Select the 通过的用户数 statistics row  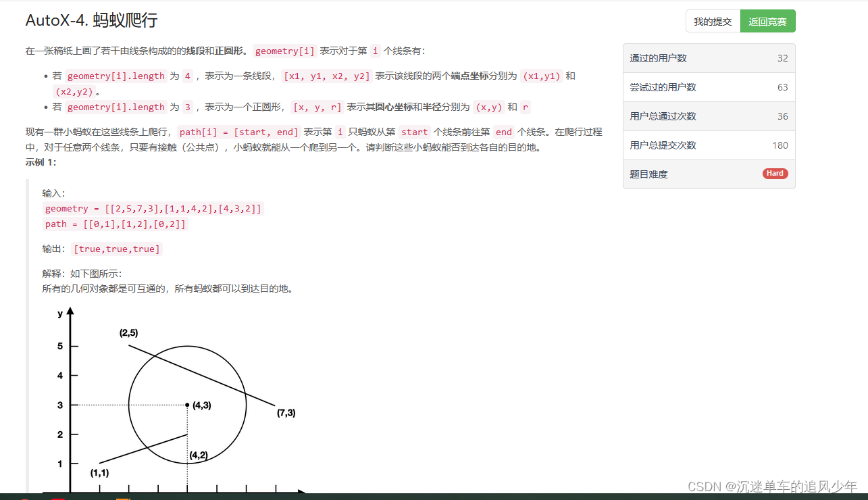pyautogui.click(x=708, y=58)
